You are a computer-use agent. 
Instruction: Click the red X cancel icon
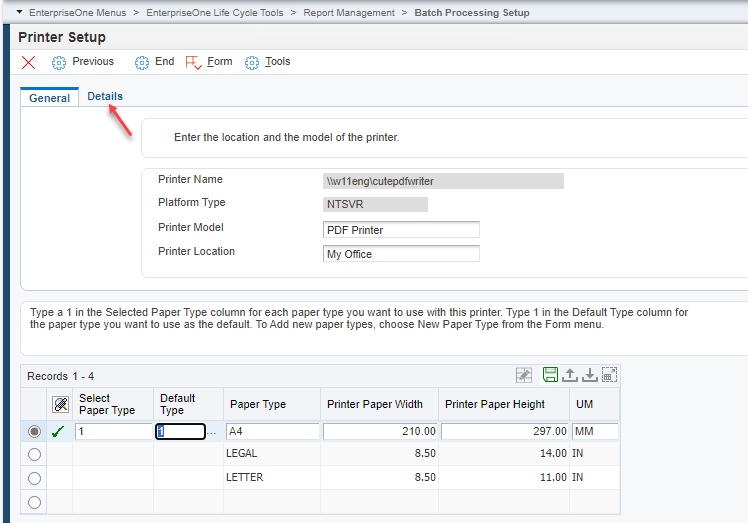click(29, 63)
